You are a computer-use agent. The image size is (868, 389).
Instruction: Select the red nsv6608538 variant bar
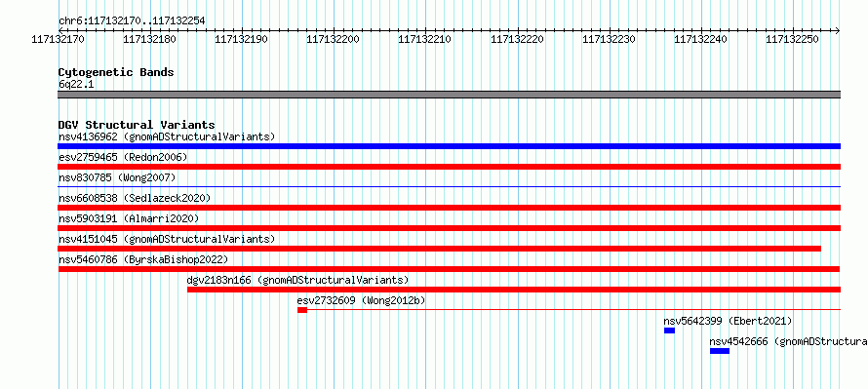point(449,208)
